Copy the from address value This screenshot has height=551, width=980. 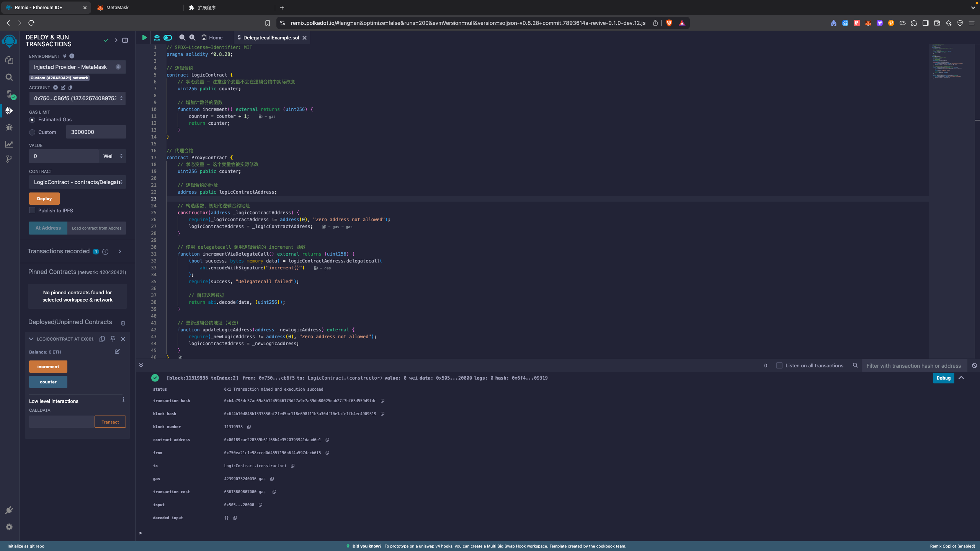(327, 453)
